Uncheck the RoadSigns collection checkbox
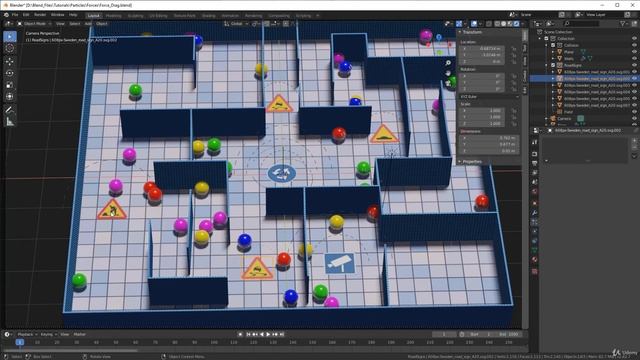The width and height of the screenshot is (640, 360). [553, 65]
